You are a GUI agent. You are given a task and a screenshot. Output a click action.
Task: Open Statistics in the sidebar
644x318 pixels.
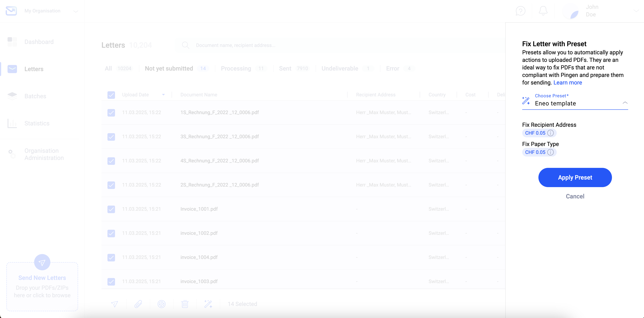pos(37,123)
